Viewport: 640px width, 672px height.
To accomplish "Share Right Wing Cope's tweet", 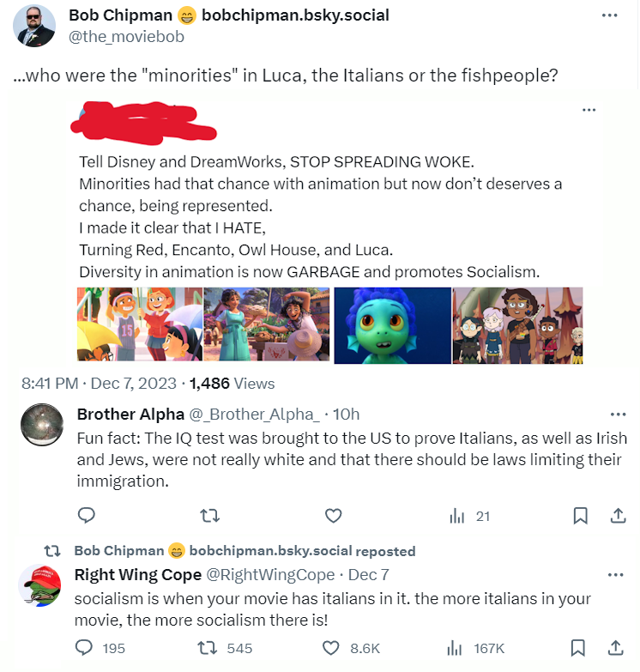I will (617, 648).
